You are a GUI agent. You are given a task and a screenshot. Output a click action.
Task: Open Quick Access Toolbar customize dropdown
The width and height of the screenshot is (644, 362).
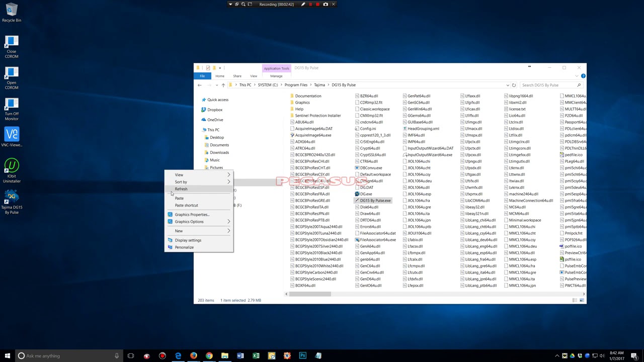(x=220, y=68)
